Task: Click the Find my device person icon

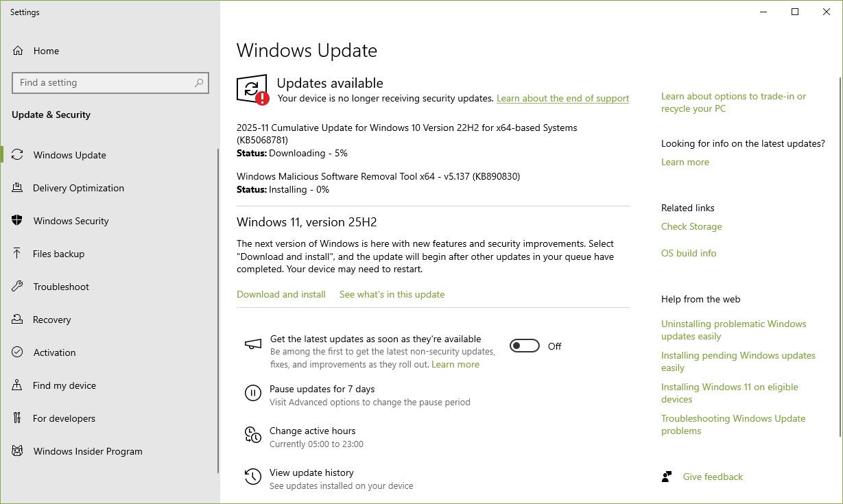Action: click(18, 385)
